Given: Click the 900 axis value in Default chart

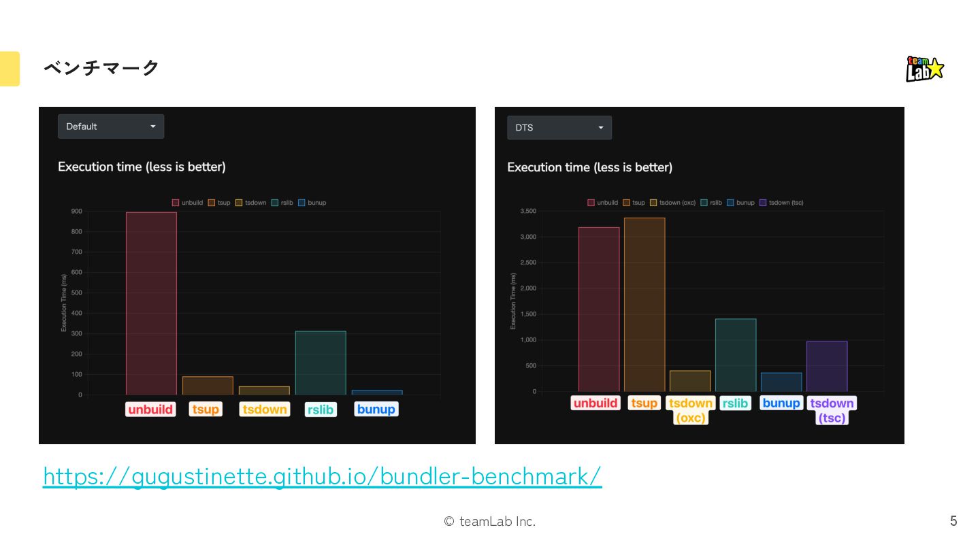Looking at the screenshot, I should (x=76, y=212).
